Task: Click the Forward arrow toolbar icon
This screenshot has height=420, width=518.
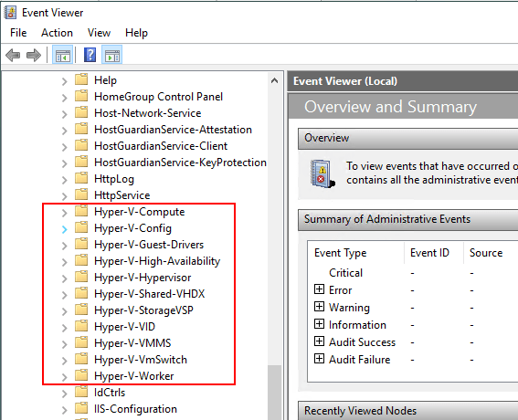Action: click(34, 55)
